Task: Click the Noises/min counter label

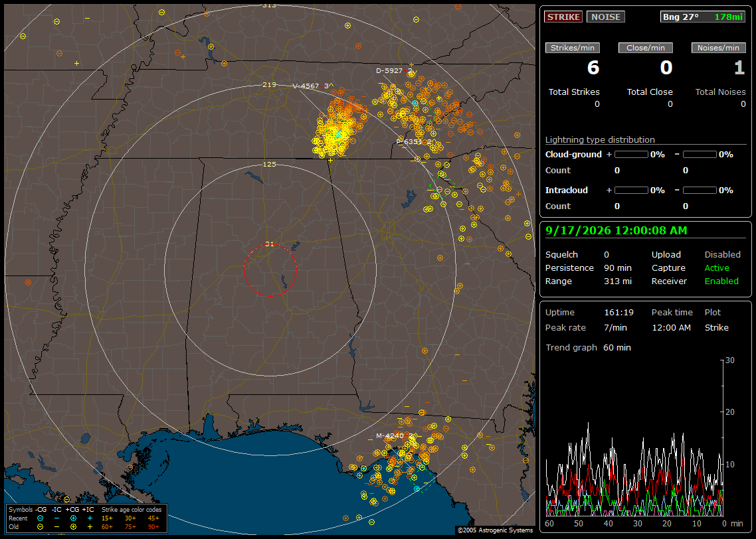Action: (718, 48)
